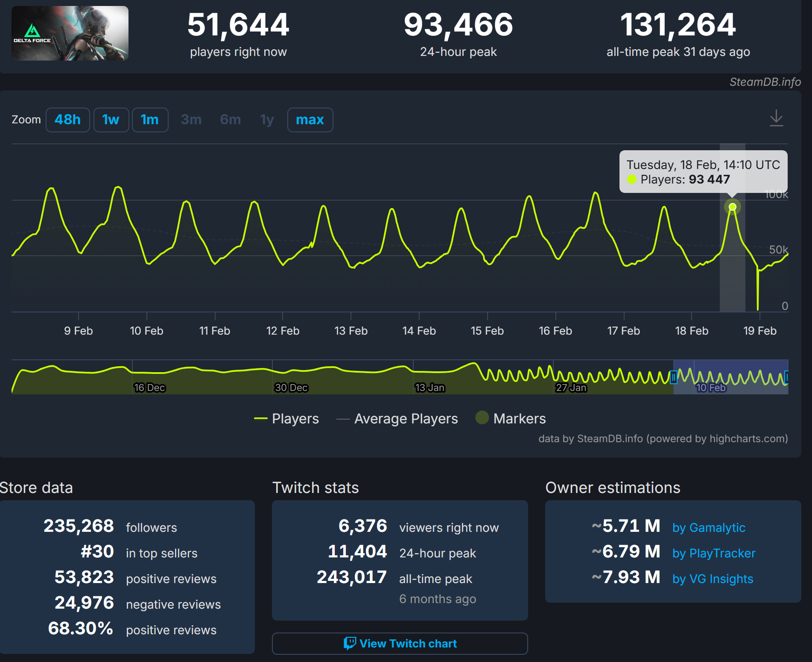The height and width of the screenshot is (662, 812).
Task: Click the right navigator range handle
Action: (787, 377)
